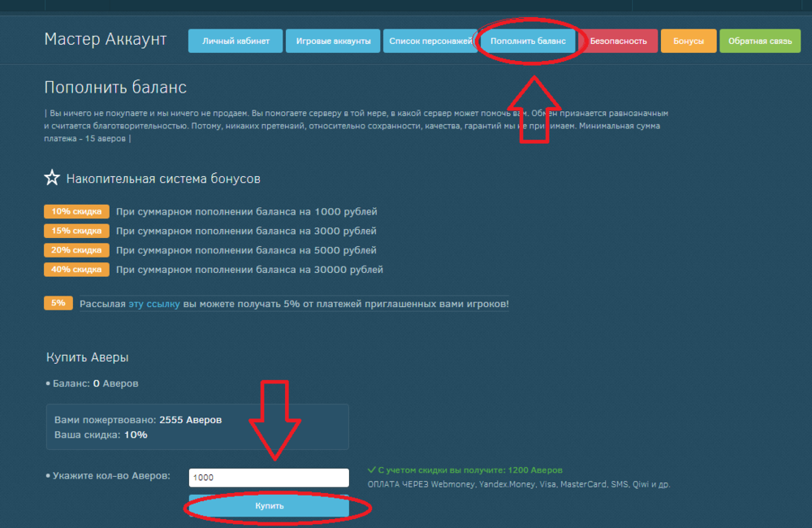This screenshot has width=812, height=528.
Task: Open the Личный кабинет tab
Action: click(235, 41)
